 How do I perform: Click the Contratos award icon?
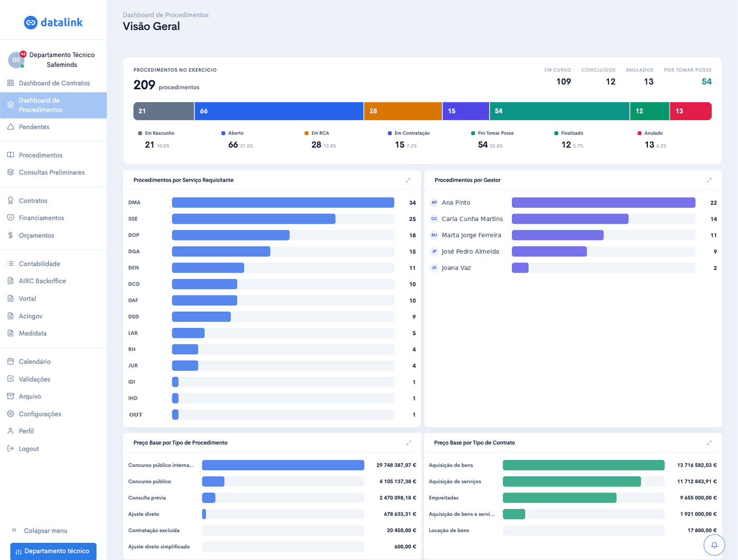tap(11, 200)
